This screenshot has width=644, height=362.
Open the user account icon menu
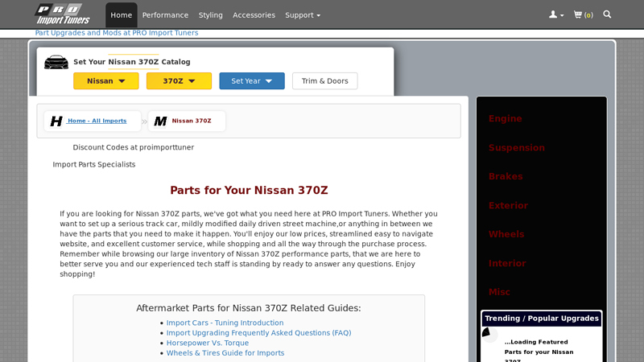tap(556, 14)
